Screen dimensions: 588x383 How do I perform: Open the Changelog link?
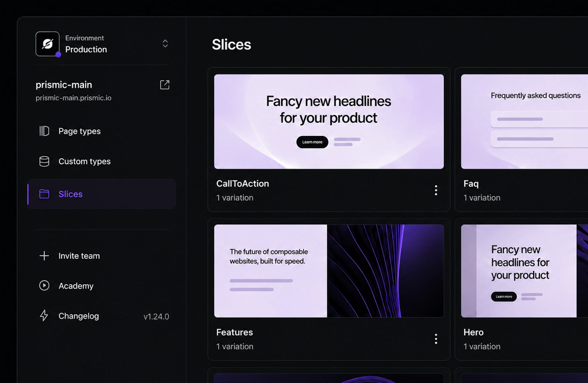click(79, 316)
